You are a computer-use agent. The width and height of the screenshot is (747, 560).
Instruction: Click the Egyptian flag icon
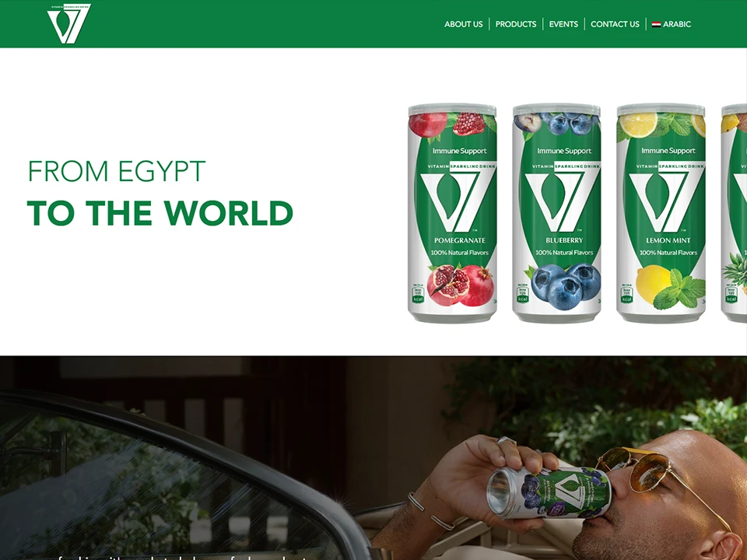(656, 24)
